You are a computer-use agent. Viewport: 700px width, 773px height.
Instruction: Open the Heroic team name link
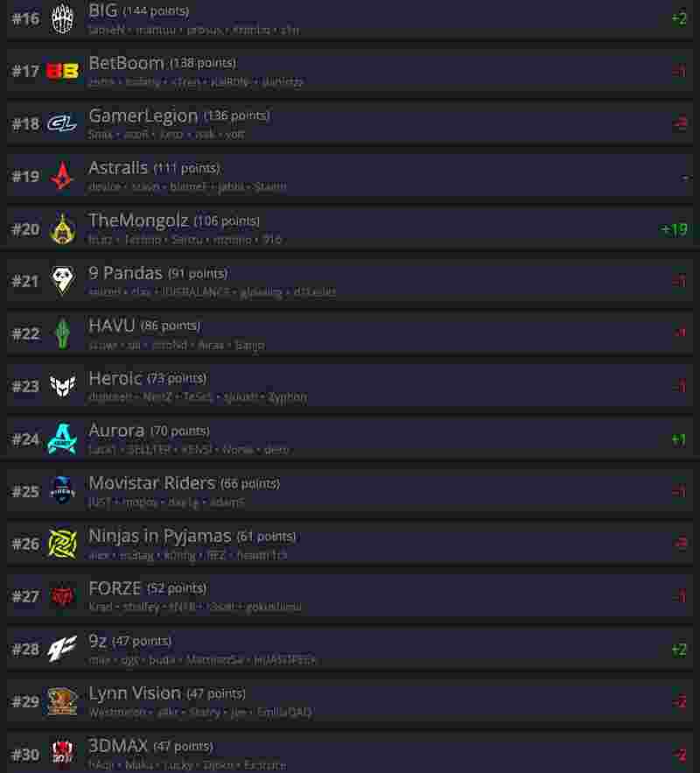[x=115, y=378]
